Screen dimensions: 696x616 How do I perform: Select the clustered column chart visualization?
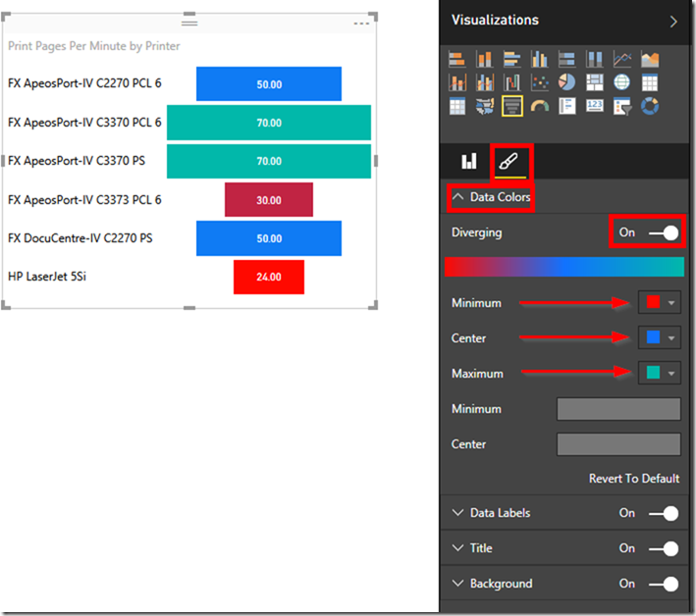point(539,59)
